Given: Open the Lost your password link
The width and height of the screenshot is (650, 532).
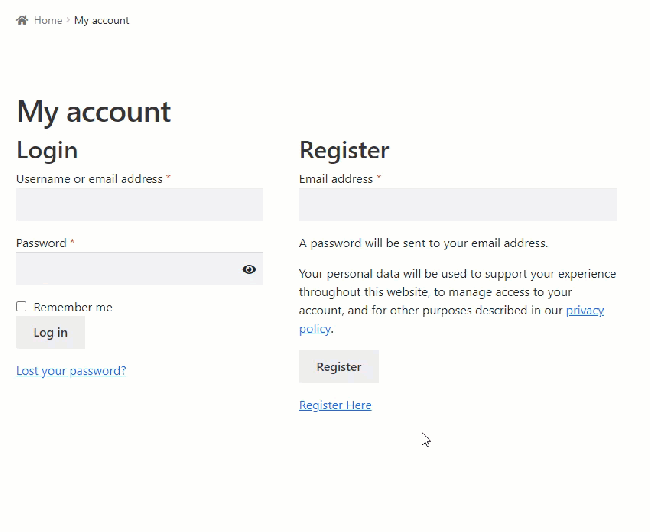Looking at the screenshot, I should tap(71, 371).
